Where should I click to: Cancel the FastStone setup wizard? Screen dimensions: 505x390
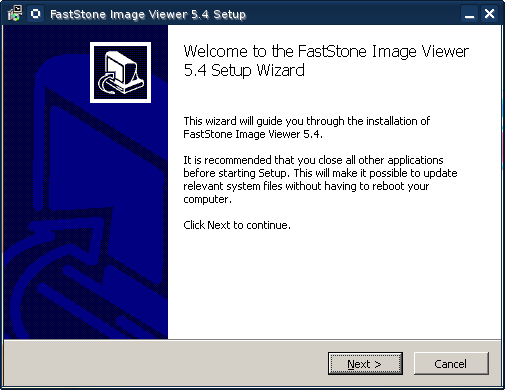451,364
